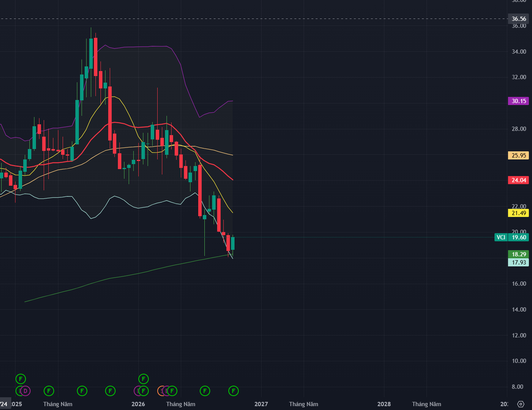
Task: Click the 2027 label on time axis
Action: click(261, 404)
